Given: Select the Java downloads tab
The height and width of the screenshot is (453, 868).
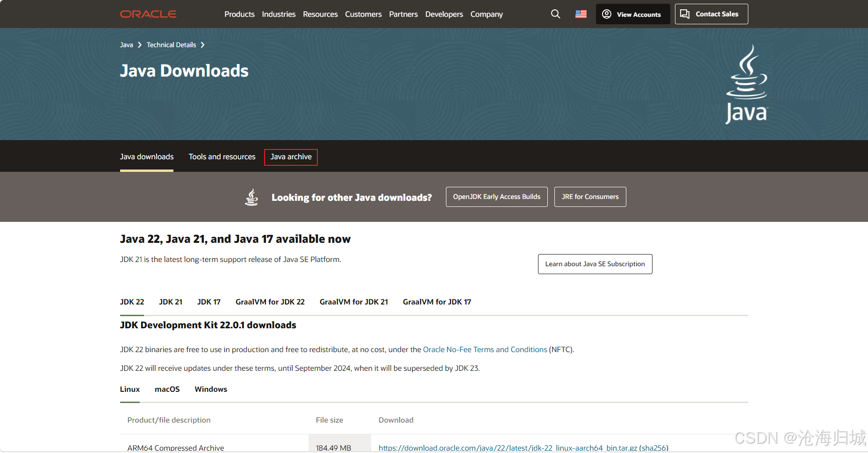Looking at the screenshot, I should coord(147,157).
